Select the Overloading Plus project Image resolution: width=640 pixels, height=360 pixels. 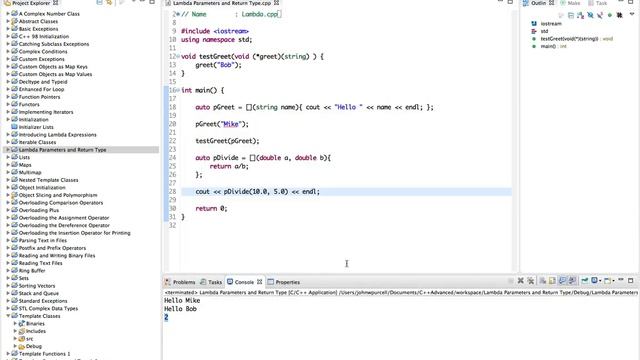pyautogui.click(x=39, y=210)
